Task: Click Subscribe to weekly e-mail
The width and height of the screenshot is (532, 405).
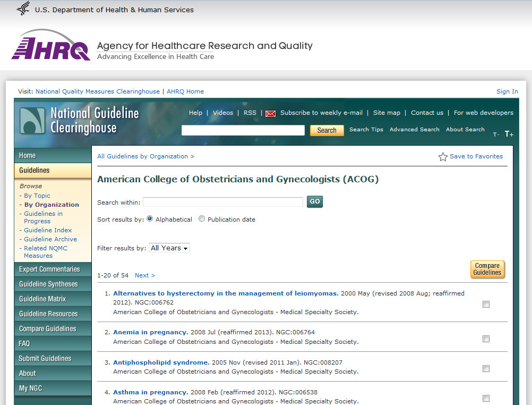Action: 321,113
